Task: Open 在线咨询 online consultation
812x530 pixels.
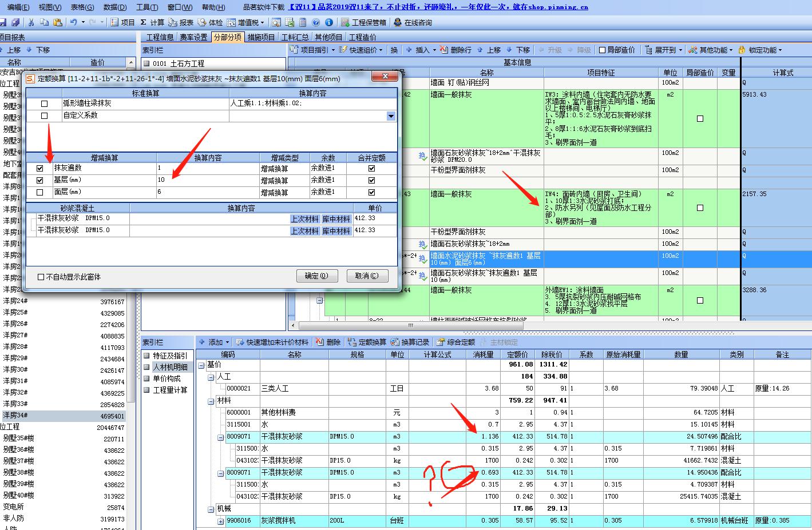Action: [x=413, y=22]
